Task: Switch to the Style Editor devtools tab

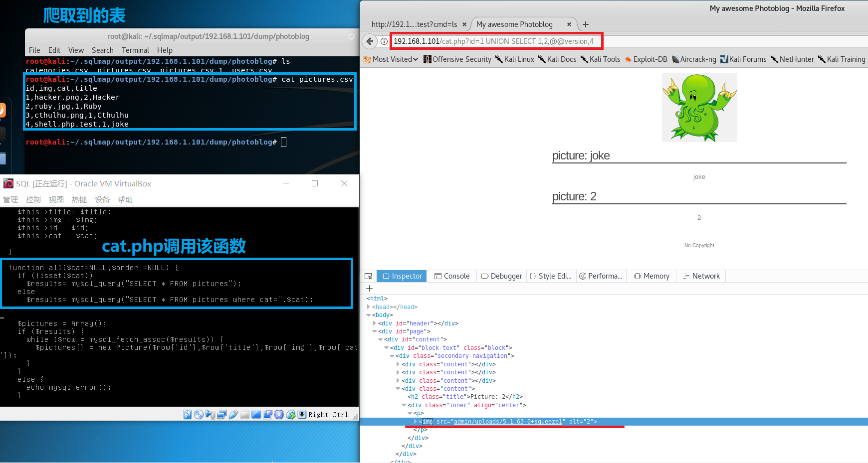Action: (551, 276)
